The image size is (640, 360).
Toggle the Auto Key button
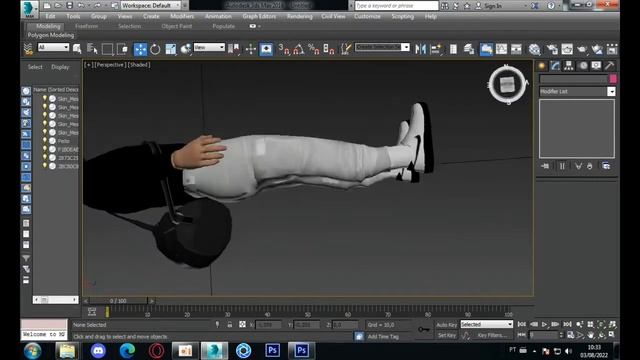click(x=446, y=324)
